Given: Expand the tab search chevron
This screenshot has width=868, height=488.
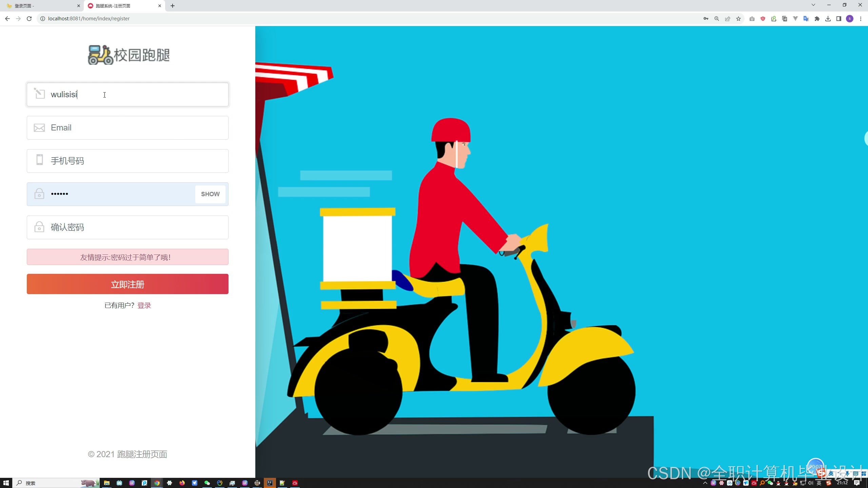Looking at the screenshot, I should pyautogui.click(x=813, y=5).
